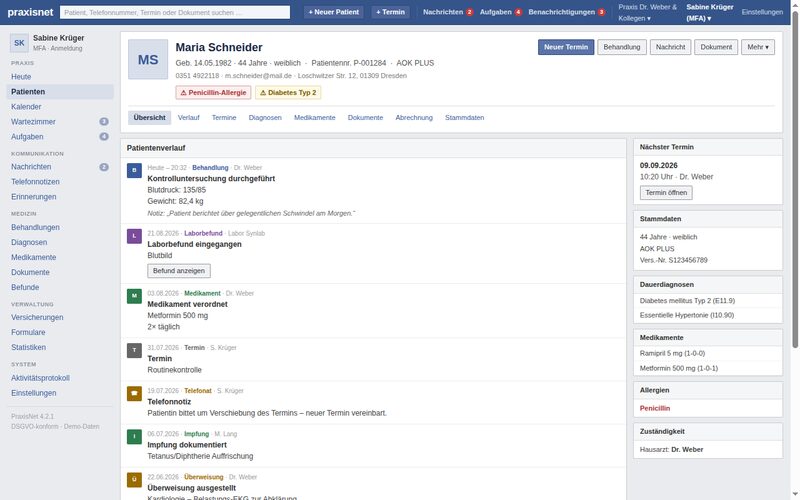The width and height of the screenshot is (800, 500).
Task: Click the Telefonat phone timeline icon
Action: pyautogui.click(x=134, y=393)
